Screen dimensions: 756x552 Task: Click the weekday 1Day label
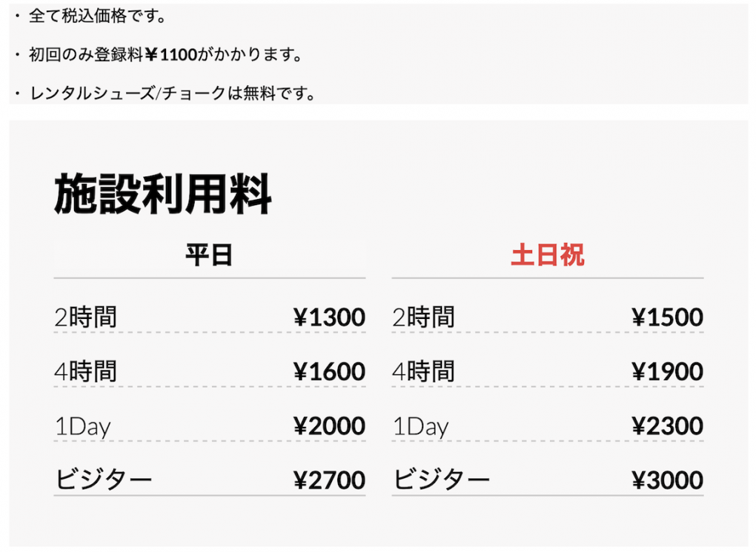click(x=82, y=427)
